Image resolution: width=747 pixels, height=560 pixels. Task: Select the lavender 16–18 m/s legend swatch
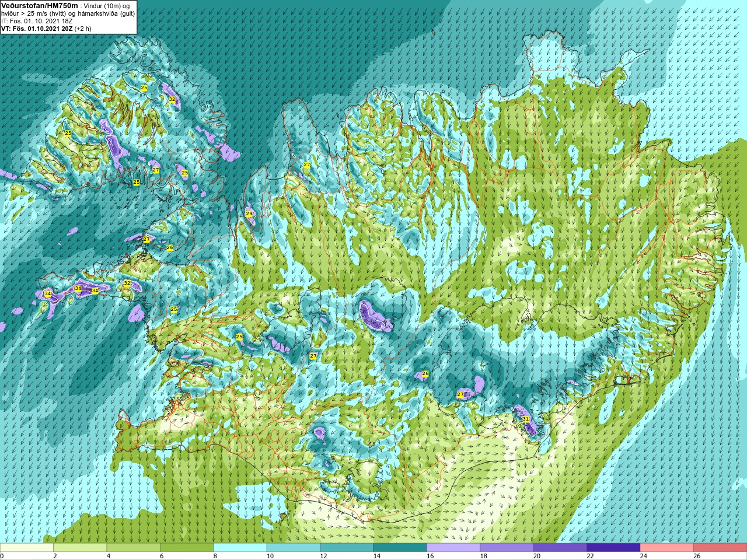[454, 548]
